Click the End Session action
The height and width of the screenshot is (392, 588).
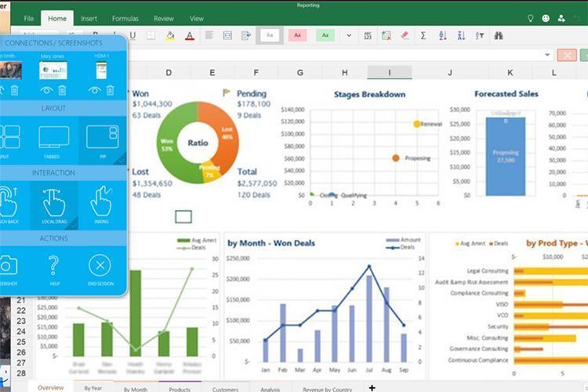100,270
